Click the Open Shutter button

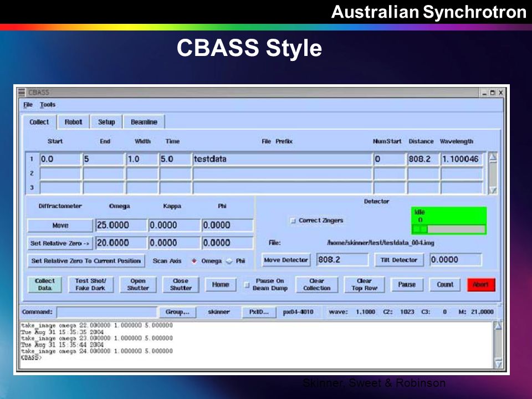click(x=138, y=284)
